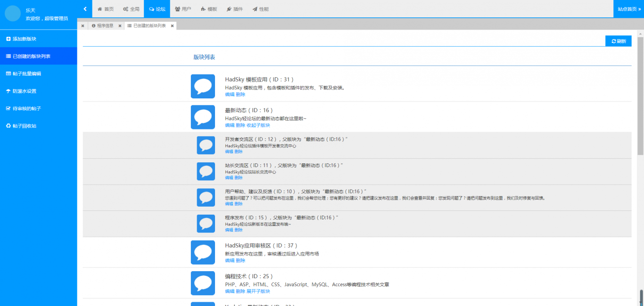The height and width of the screenshot is (306, 644).
Task: Click the title 编程技术（ID：25）
Action: point(249,276)
